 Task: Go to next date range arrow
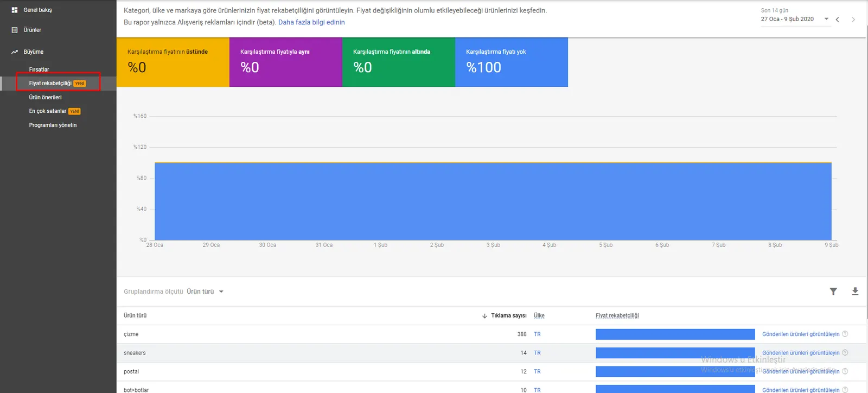853,20
